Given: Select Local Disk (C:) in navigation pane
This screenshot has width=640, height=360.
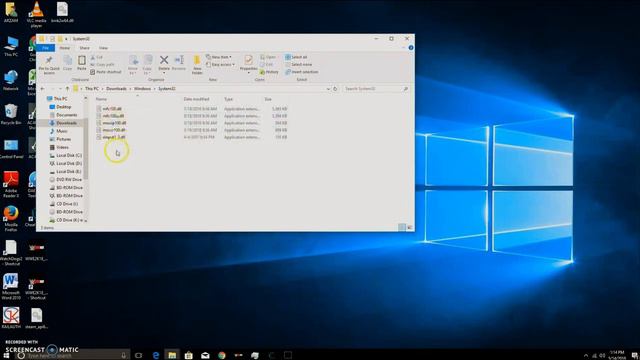Looking at the screenshot, I should 69,156.
